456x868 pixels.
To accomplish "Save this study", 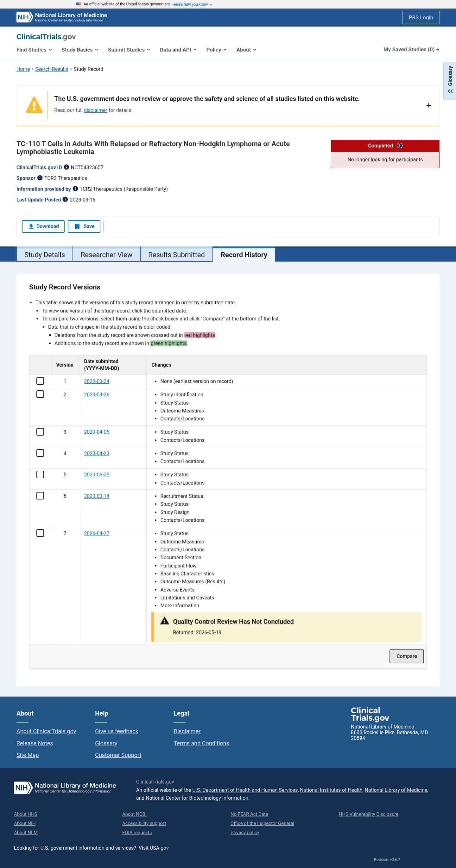I will 84,226.
